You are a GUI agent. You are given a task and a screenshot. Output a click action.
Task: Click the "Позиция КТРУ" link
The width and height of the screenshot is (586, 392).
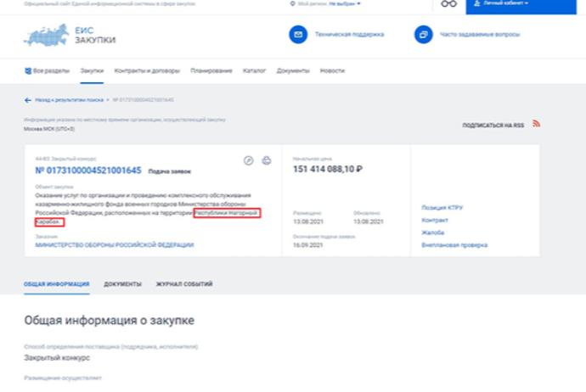click(x=443, y=207)
